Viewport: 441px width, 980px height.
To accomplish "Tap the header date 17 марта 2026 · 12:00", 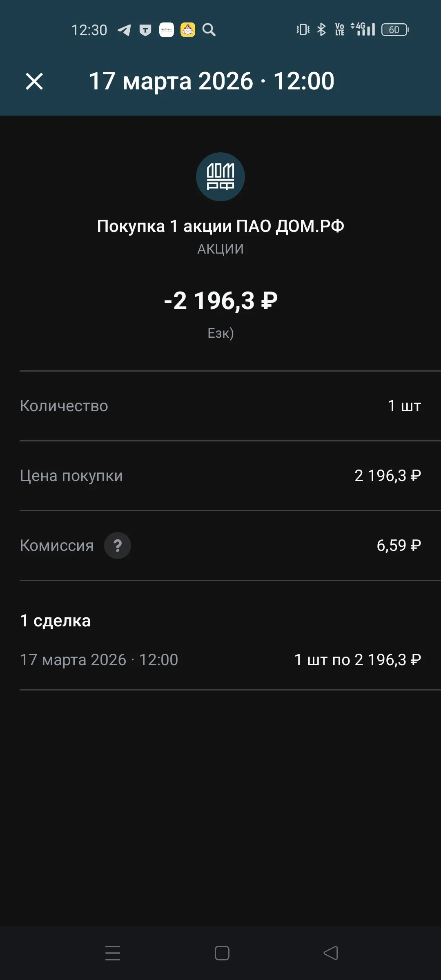I will pos(212,81).
